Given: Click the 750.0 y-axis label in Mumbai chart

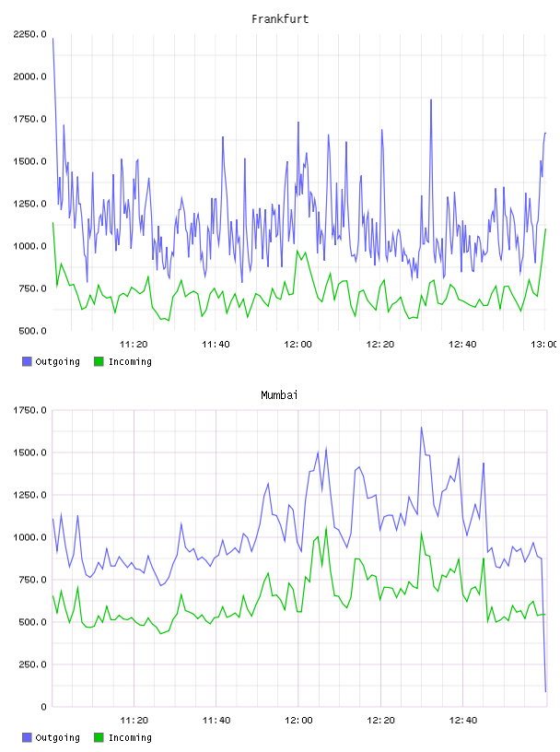Looking at the screenshot, I should [x=32, y=580].
